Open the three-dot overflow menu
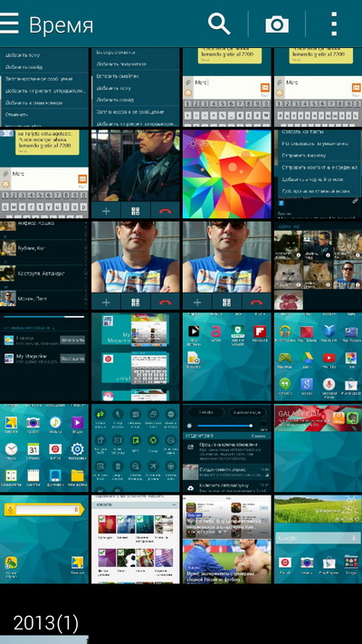 click(x=334, y=24)
